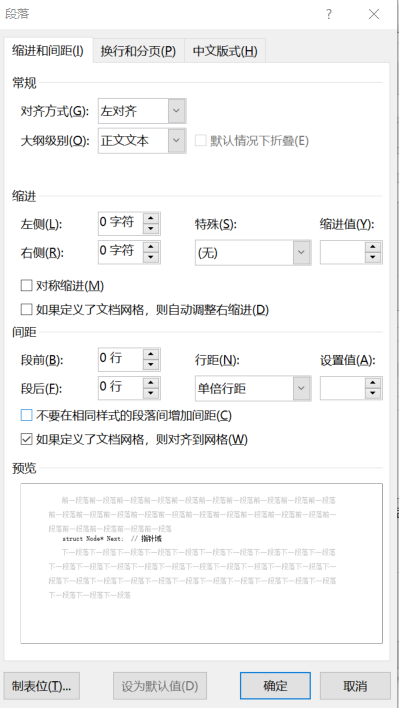
Task: Click 设为默认值 button
Action: (160, 686)
